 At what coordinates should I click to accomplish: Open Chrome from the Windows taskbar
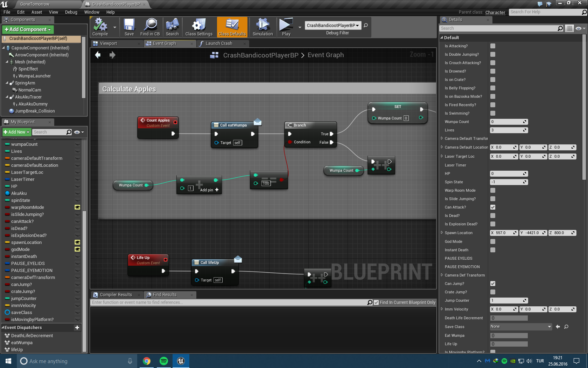[x=147, y=361]
